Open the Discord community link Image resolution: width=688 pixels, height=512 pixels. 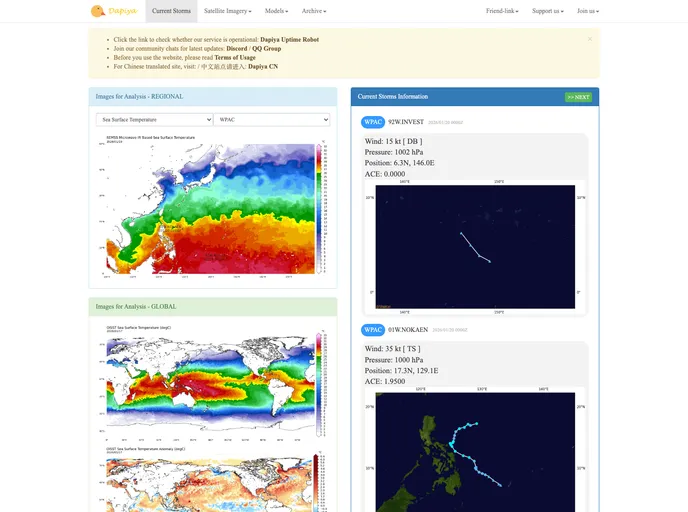pyautogui.click(x=237, y=49)
